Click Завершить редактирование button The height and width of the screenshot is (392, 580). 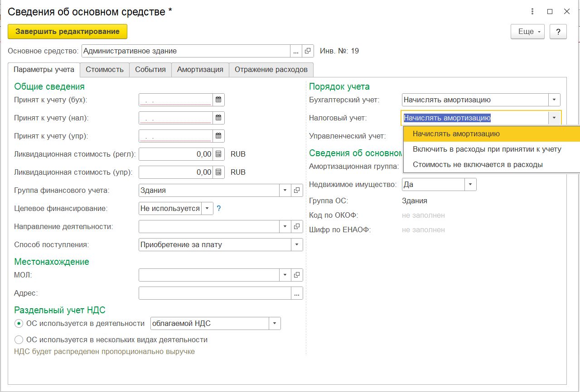click(x=68, y=32)
